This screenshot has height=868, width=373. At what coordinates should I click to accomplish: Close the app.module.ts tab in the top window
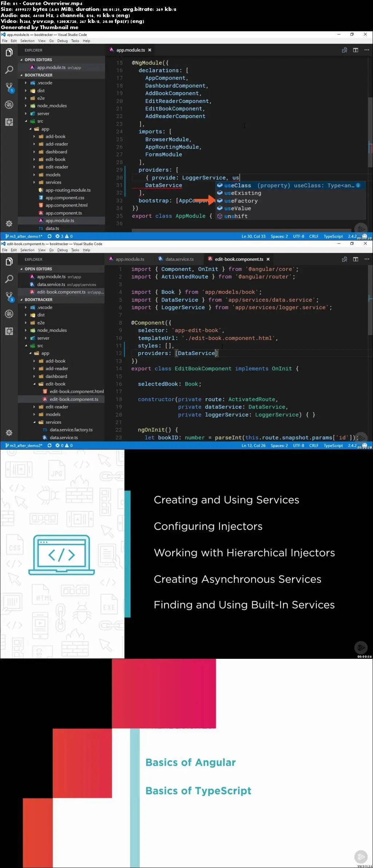[x=150, y=50]
